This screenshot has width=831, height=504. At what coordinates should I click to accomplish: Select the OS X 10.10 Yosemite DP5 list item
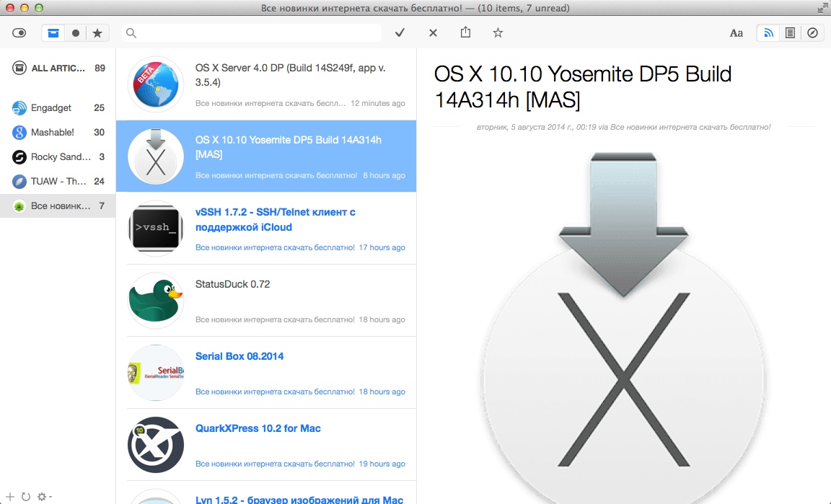266,156
